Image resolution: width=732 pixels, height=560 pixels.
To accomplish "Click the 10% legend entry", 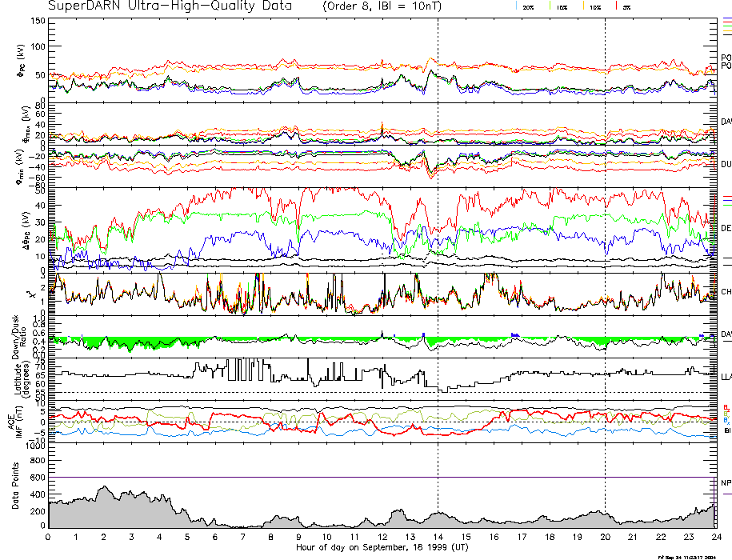I will click(x=594, y=6).
